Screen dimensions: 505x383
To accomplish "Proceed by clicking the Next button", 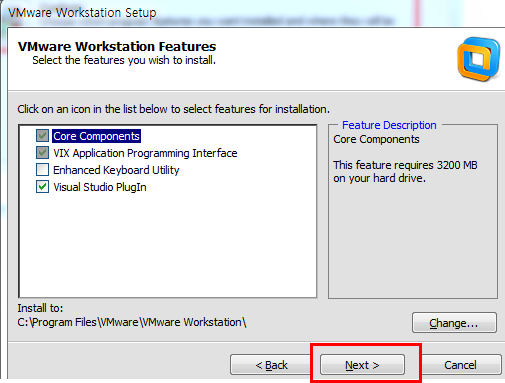I will tap(362, 365).
